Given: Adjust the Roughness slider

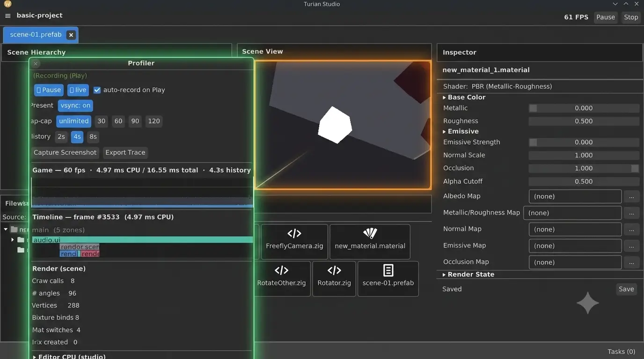Looking at the screenshot, I should pyautogui.click(x=584, y=121).
